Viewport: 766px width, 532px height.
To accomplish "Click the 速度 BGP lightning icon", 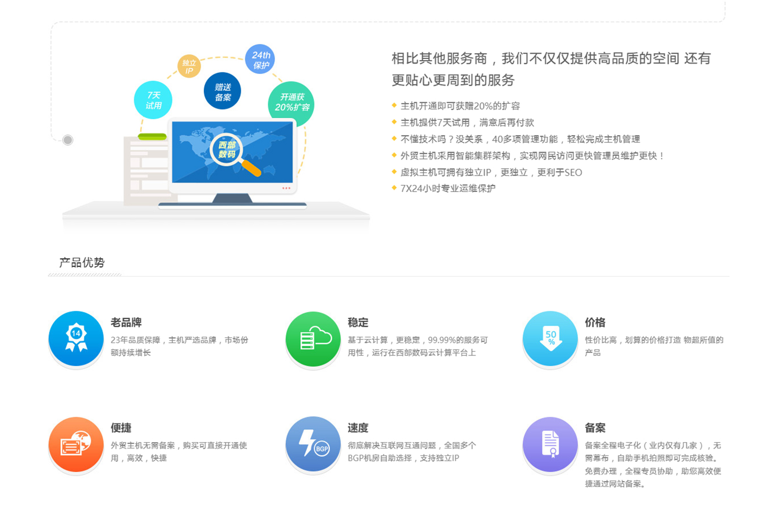I will tap(313, 444).
